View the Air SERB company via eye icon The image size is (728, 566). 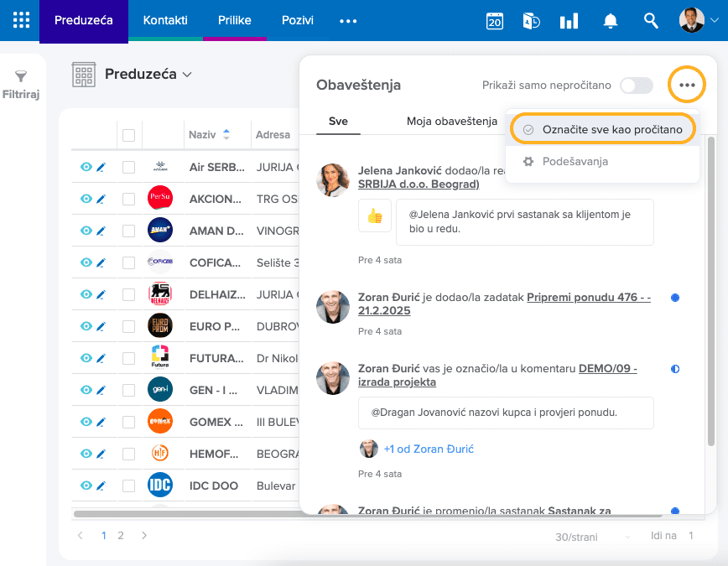click(x=86, y=167)
